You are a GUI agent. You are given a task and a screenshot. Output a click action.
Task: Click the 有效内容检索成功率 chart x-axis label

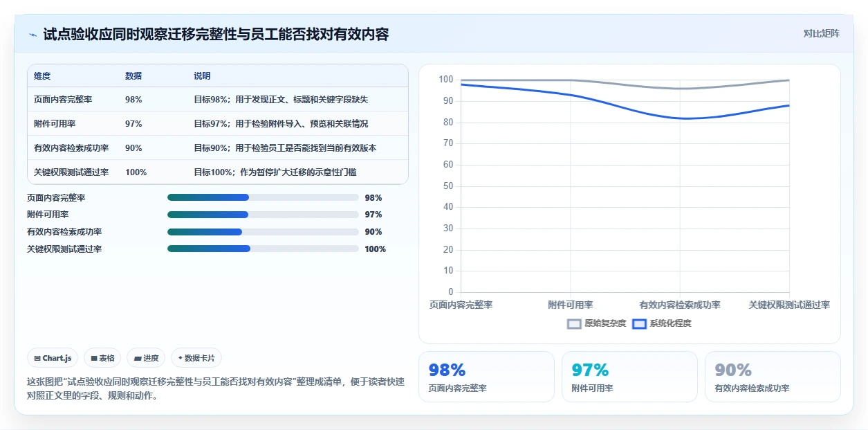(680, 305)
